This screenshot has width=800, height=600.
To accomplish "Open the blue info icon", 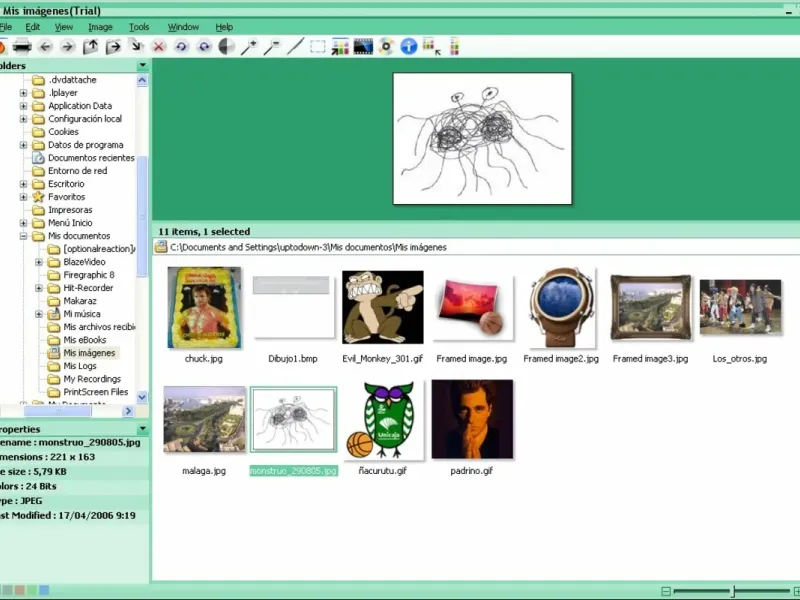I will click(409, 47).
